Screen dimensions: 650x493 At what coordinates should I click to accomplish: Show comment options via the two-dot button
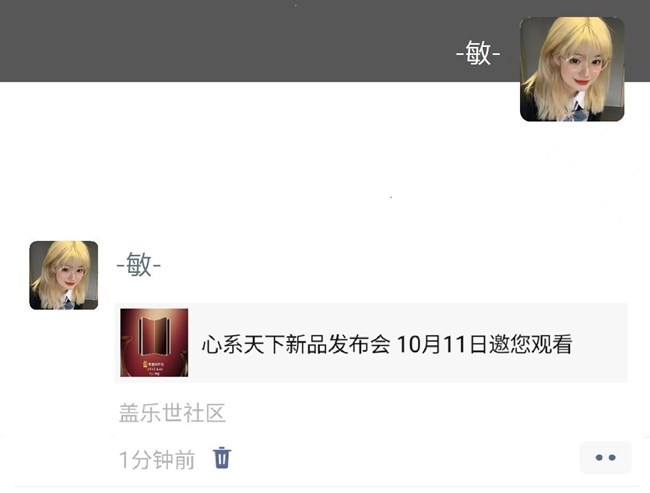[605, 458]
